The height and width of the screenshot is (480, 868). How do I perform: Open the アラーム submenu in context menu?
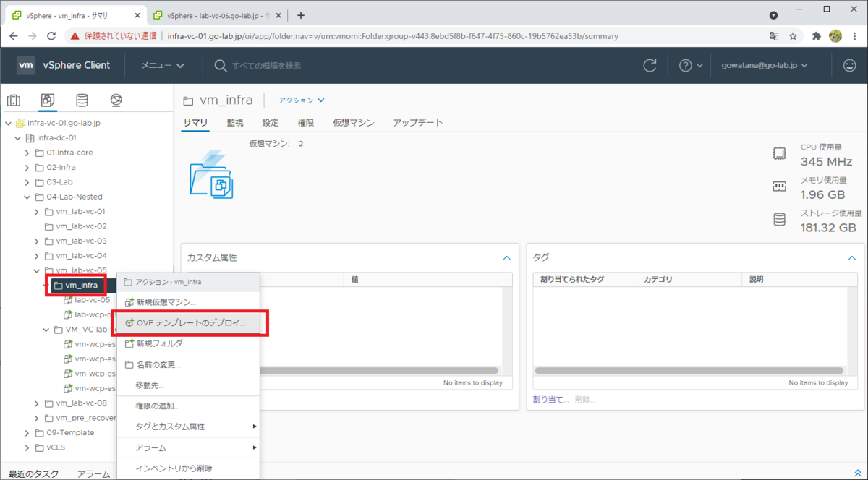[x=187, y=448]
